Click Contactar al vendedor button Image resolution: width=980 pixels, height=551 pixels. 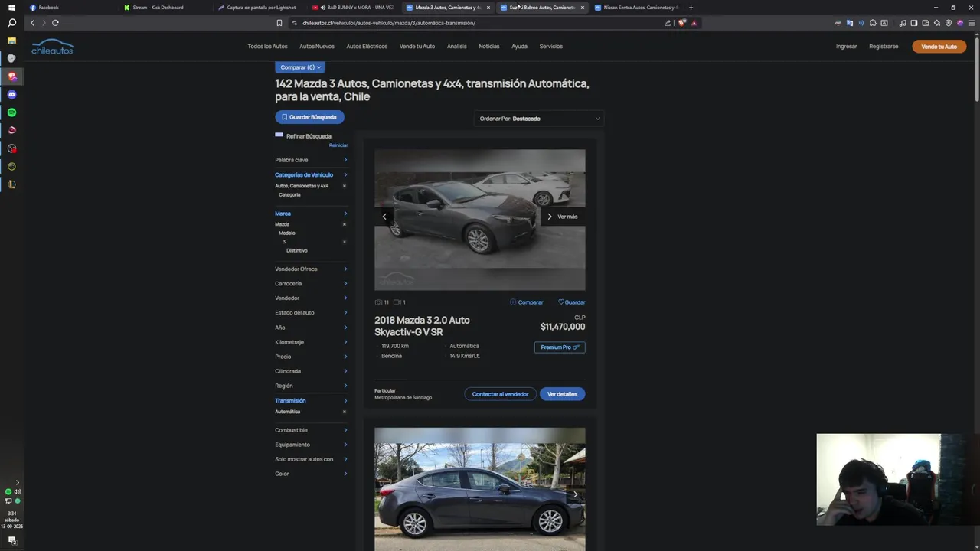point(500,394)
